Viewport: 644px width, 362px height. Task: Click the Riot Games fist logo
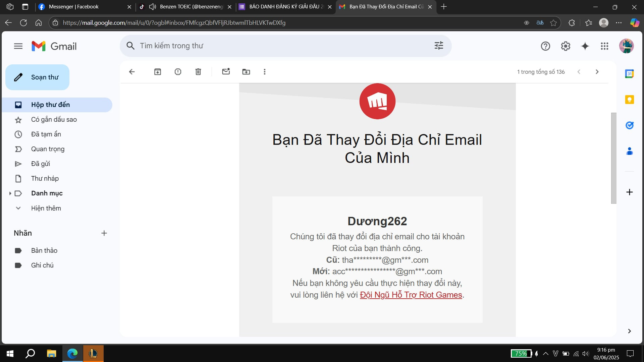(377, 101)
